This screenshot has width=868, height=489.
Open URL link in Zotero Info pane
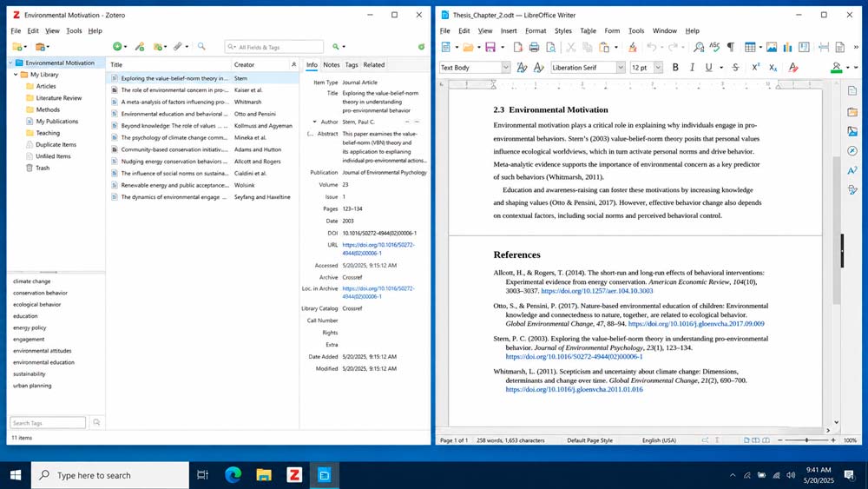pyautogui.click(x=378, y=248)
